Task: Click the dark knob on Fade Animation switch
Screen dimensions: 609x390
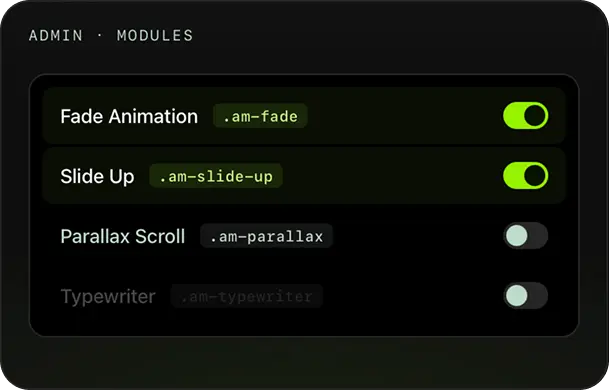Action: (534, 116)
